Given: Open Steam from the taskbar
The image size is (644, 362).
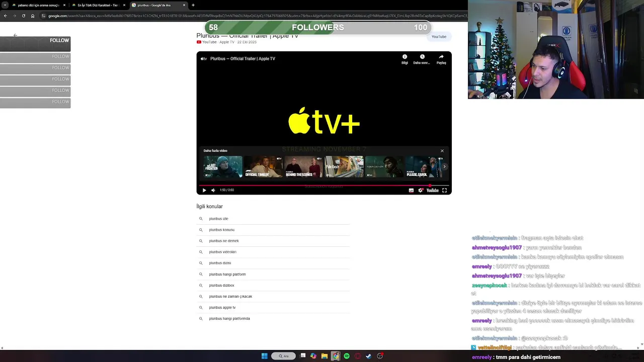Looking at the screenshot, I should [369, 356].
